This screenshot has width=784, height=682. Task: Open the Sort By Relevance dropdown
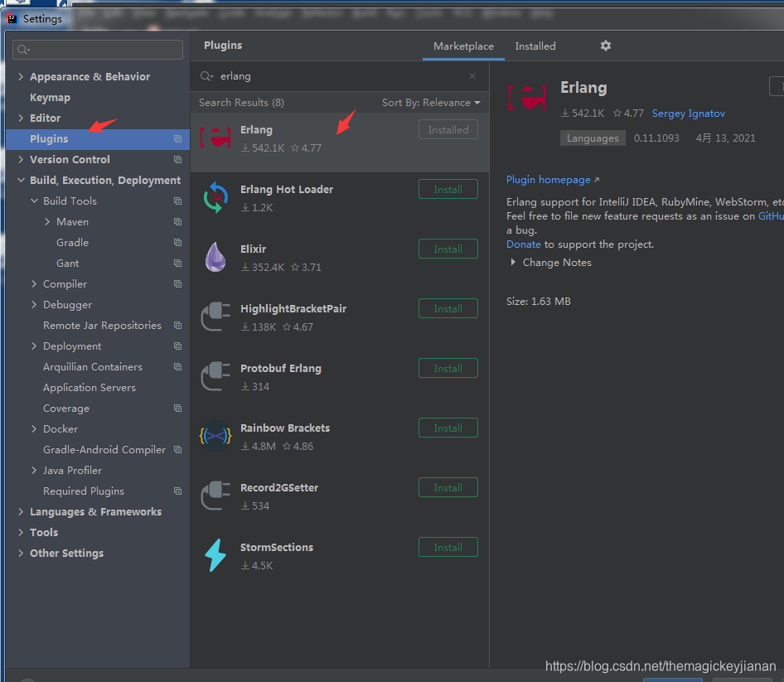(431, 103)
